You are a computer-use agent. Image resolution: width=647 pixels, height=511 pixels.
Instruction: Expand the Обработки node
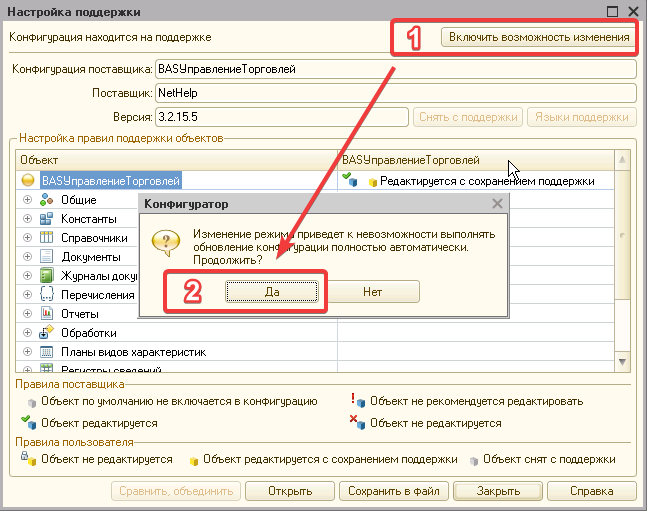[27, 333]
